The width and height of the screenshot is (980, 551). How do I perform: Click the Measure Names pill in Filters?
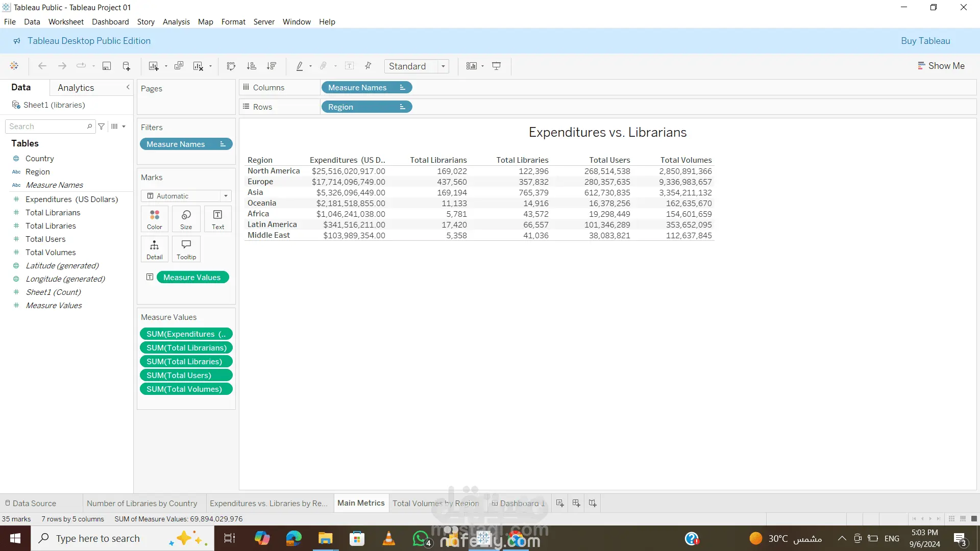186,144
